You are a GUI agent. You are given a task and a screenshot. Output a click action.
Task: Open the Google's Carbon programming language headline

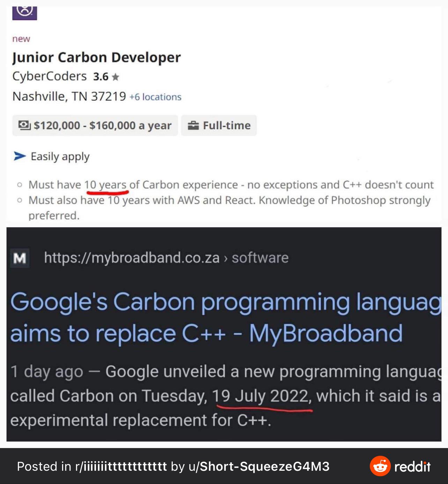pyautogui.click(x=223, y=317)
